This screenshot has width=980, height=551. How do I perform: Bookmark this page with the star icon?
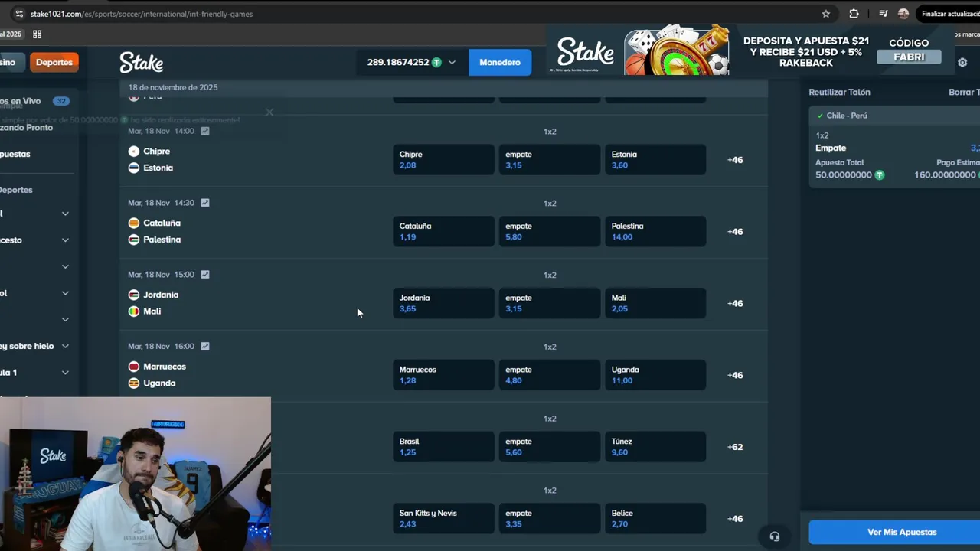(826, 14)
